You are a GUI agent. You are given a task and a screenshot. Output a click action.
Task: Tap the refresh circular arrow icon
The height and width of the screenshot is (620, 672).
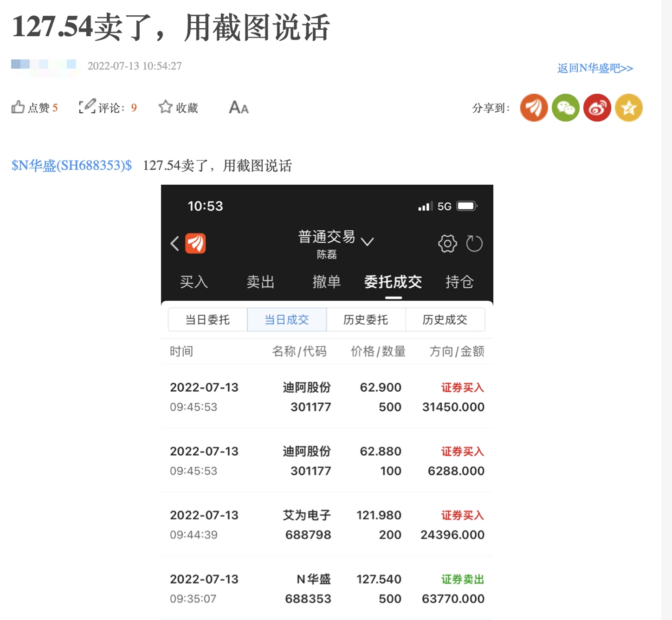[x=474, y=243]
